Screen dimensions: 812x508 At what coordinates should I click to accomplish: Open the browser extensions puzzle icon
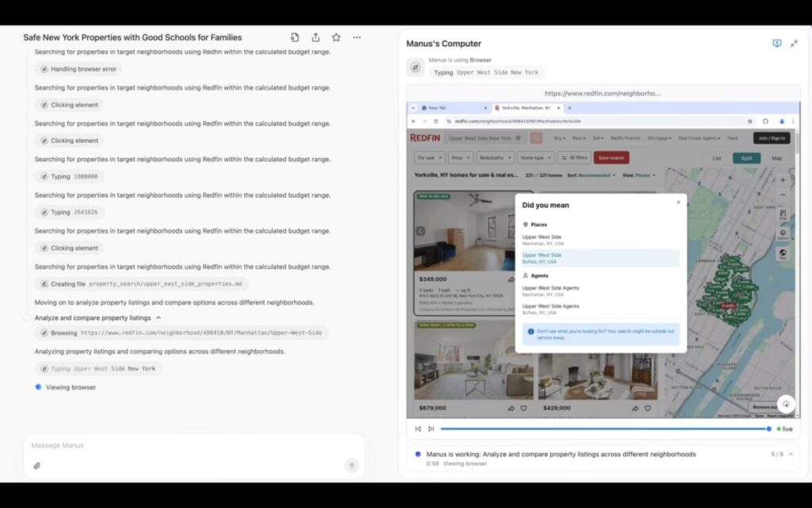point(765,121)
